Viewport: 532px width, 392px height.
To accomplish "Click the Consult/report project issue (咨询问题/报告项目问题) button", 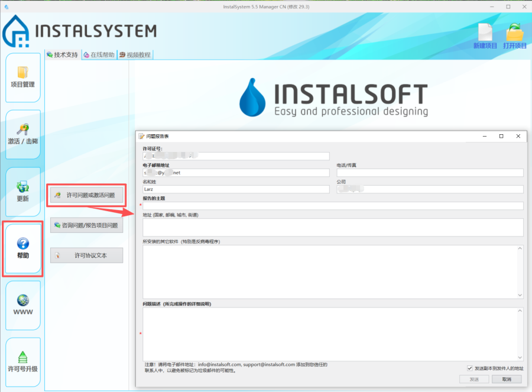I will [x=86, y=225].
